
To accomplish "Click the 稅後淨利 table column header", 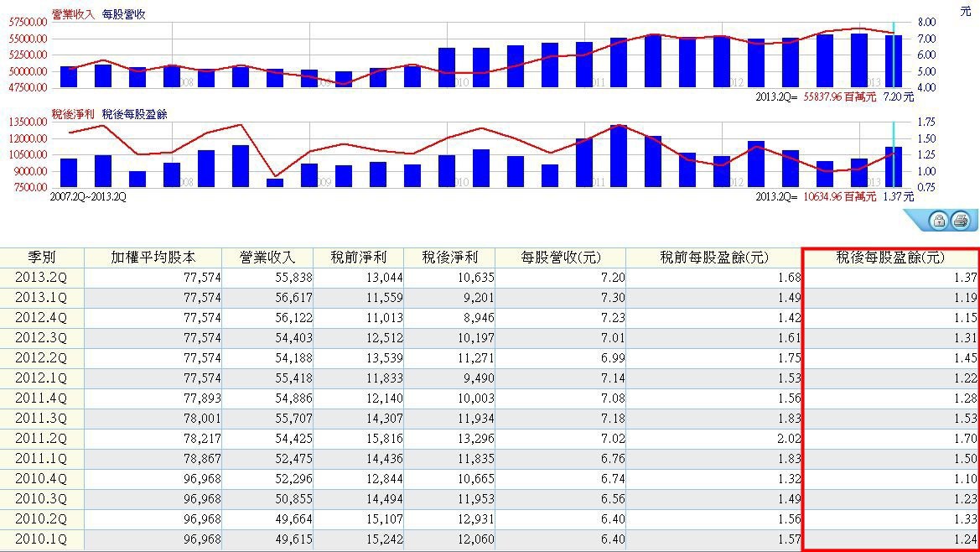I will point(450,257).
